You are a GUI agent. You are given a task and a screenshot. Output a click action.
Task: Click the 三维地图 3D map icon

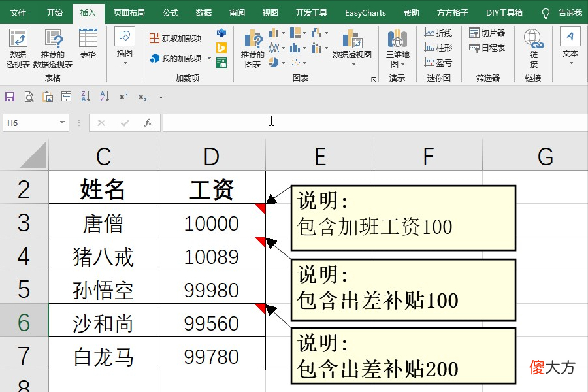(397, 49)
